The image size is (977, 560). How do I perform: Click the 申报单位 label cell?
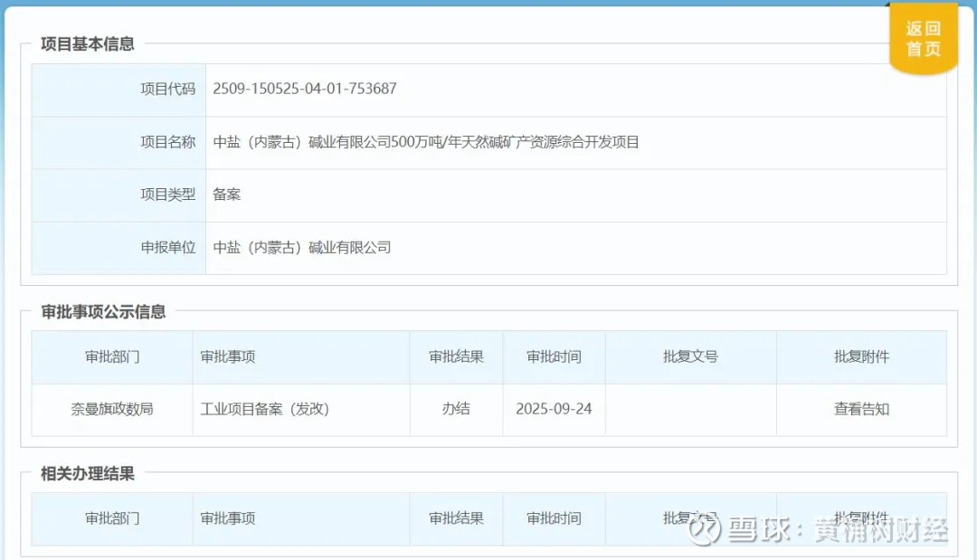[119, 248]
